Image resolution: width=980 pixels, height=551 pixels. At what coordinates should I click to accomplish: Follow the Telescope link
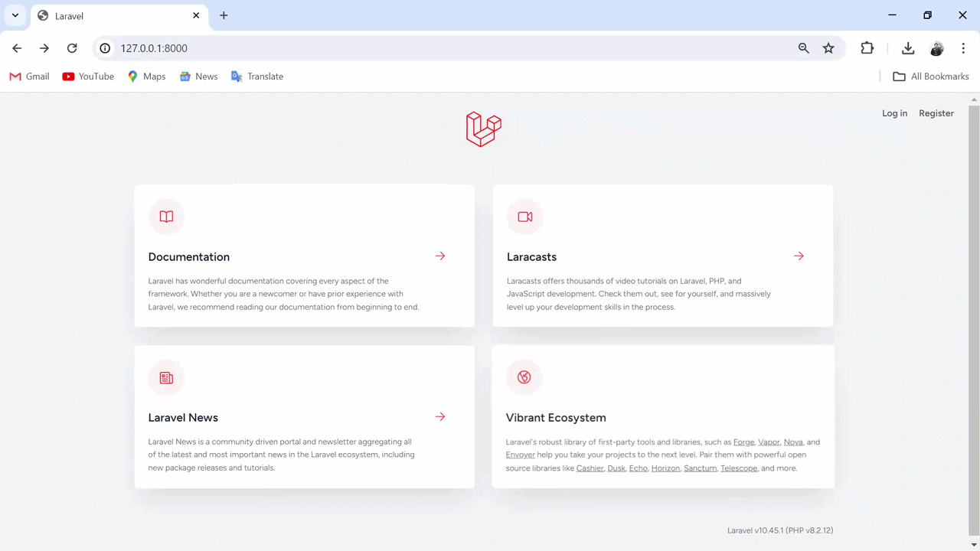click(739, 468)
